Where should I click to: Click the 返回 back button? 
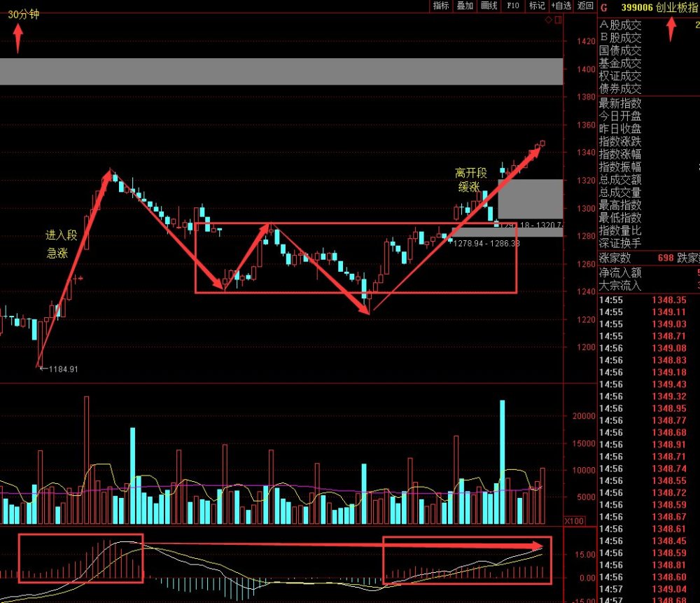585,6
